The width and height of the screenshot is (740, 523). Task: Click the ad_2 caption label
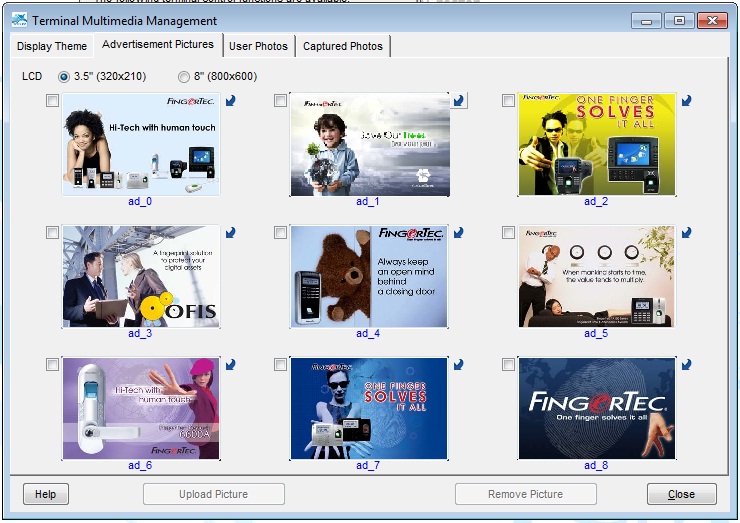(596, 202)
